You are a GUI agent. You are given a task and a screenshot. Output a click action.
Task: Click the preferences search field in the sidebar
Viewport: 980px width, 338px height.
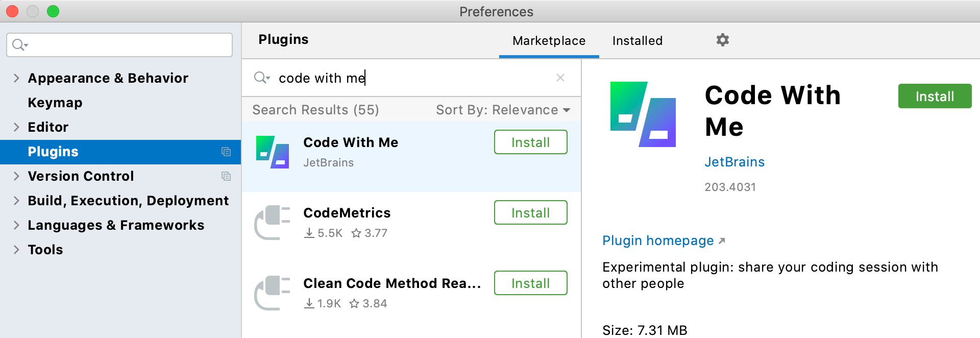pyautogui.click(x=128, y=45)
